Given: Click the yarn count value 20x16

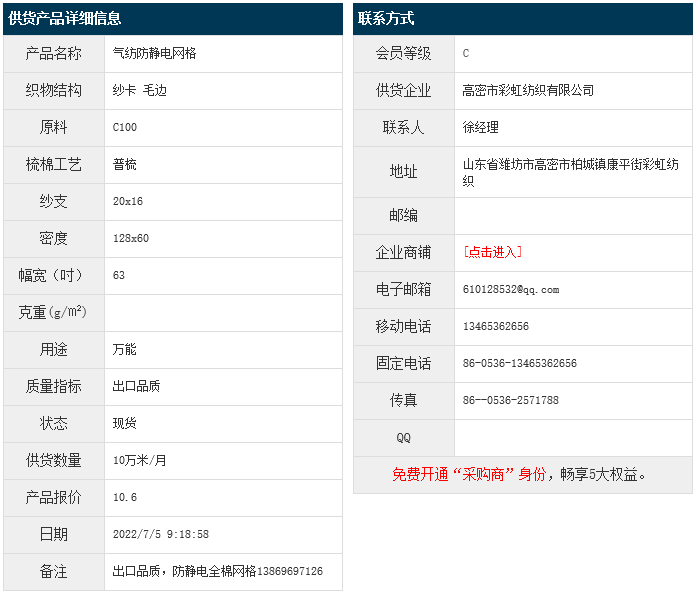Looking at the screenshot, I should pyautogui.click(x=128, y=201).
